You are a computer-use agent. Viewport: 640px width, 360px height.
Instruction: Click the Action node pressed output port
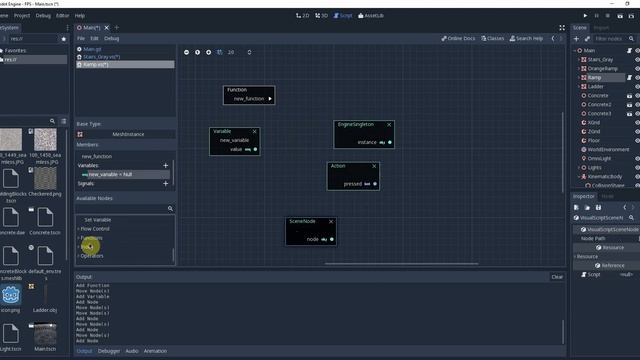(x=375, y=184)
